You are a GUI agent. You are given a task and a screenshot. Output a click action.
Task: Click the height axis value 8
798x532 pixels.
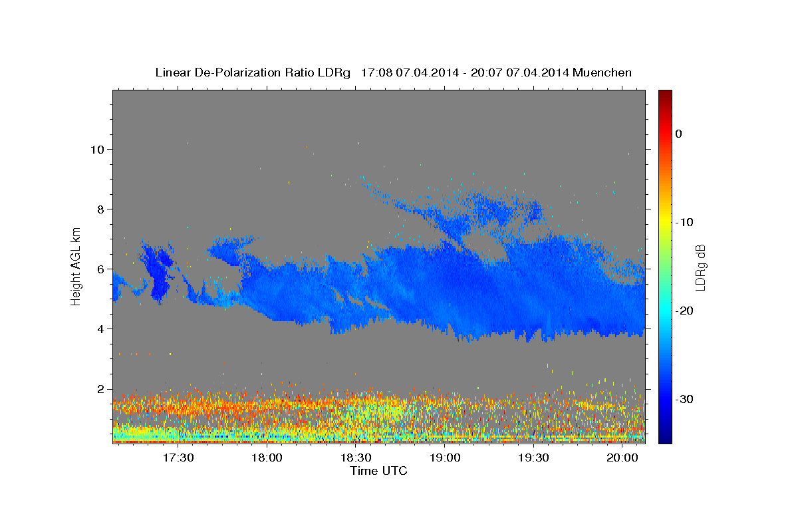100,209
